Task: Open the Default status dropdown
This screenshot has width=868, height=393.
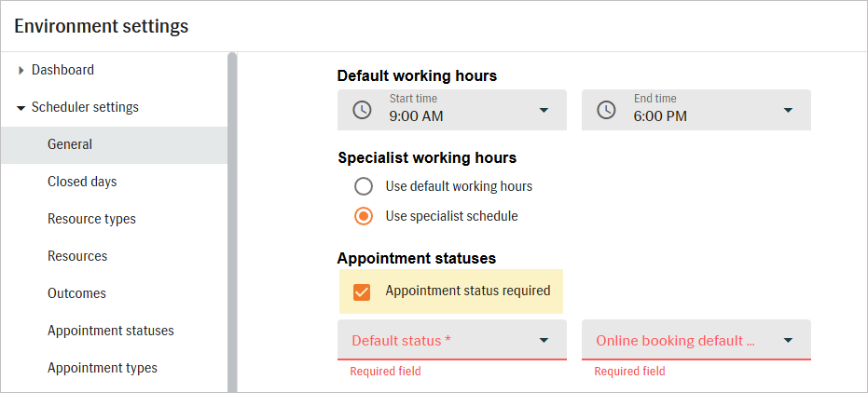Action: click(544, 341)
